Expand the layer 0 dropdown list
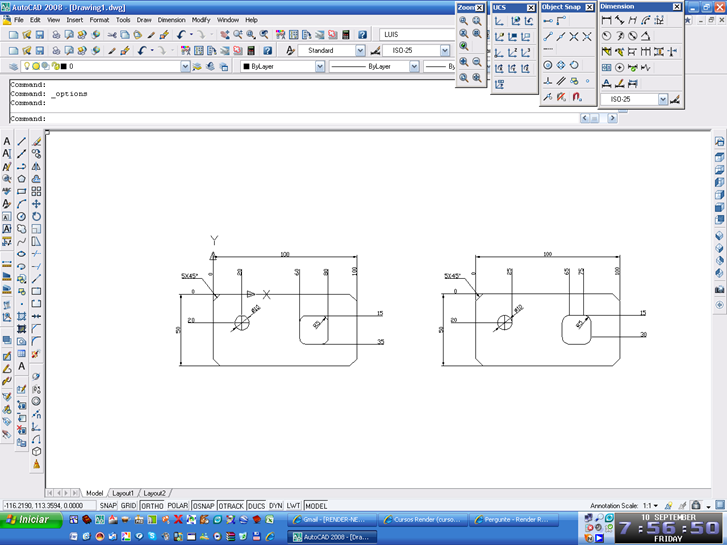Screen dimensions: 728x546 [185, 66]
